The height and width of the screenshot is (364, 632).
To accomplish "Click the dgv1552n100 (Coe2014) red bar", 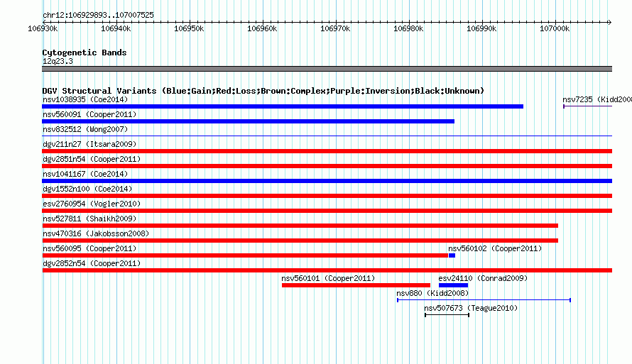I will pyautogui.click(x=327, y=196).
